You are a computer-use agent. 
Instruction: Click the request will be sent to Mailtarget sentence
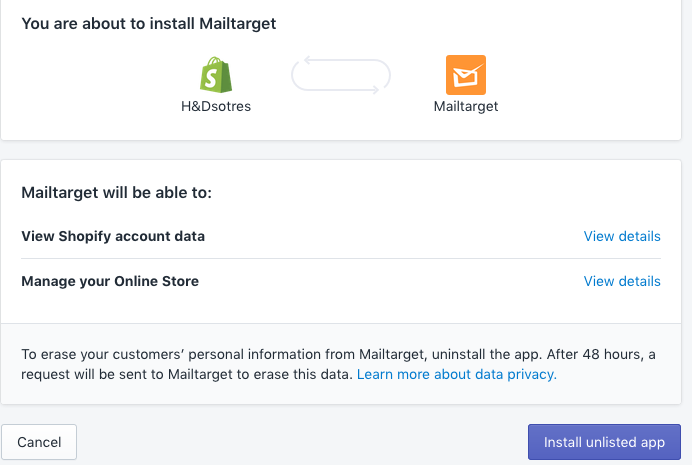tap(187, 374)
